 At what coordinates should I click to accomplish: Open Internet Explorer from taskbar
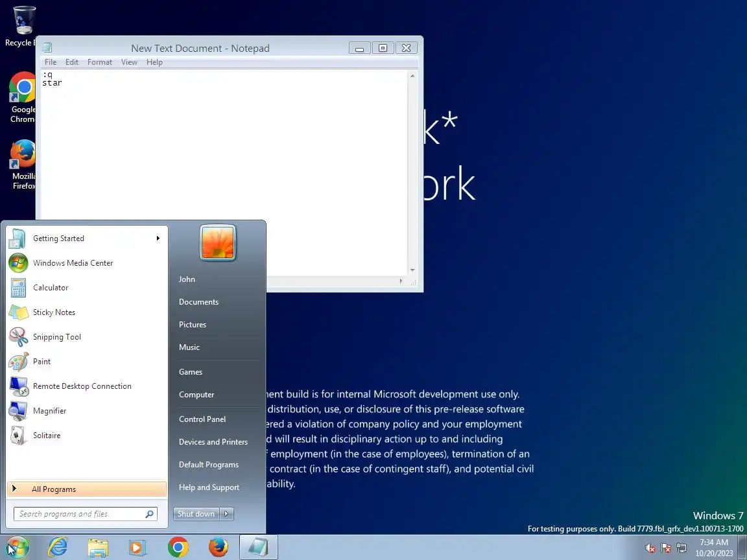coord(58,547)
